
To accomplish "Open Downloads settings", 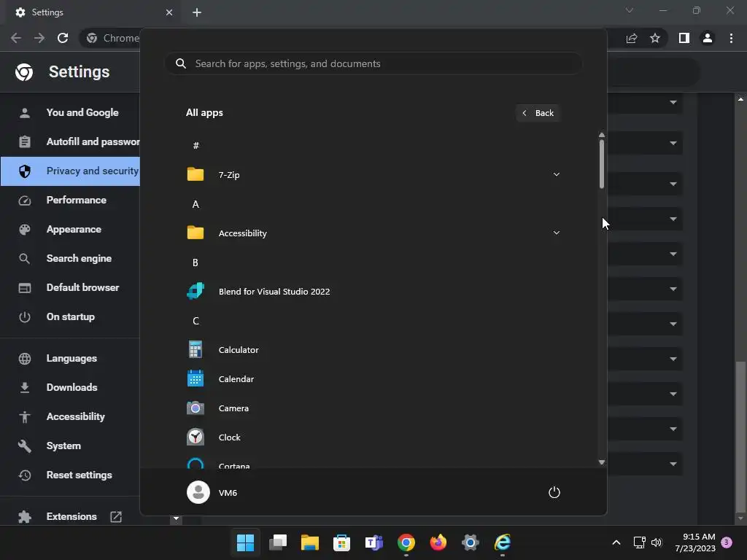I will (x=71, y=387).
